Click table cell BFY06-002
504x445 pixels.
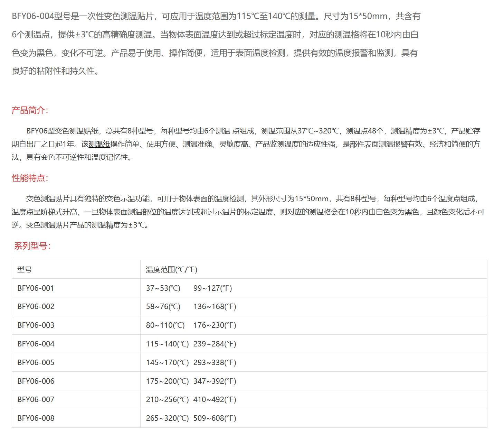tap(76, 307)
